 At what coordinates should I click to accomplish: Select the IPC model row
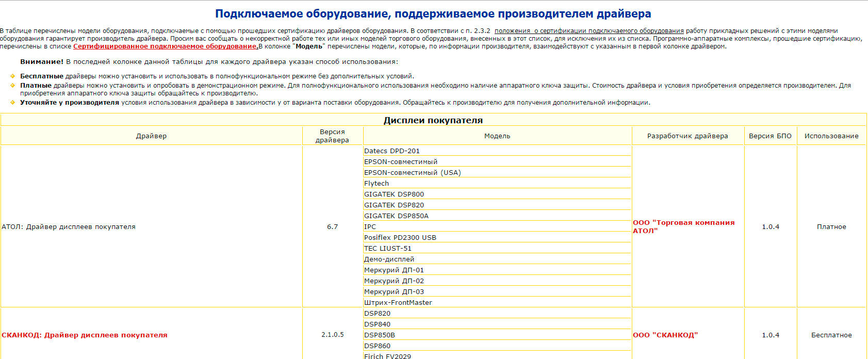[x=497, y=227]
